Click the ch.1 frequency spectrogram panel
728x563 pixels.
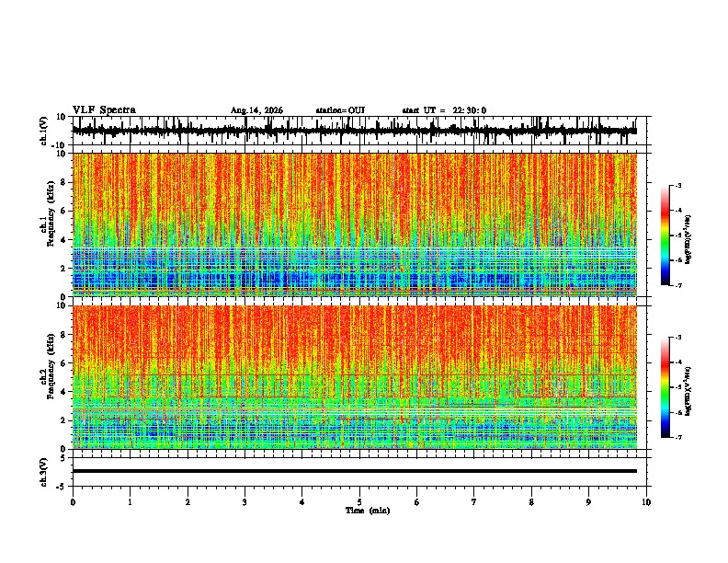tap(355, 224)
